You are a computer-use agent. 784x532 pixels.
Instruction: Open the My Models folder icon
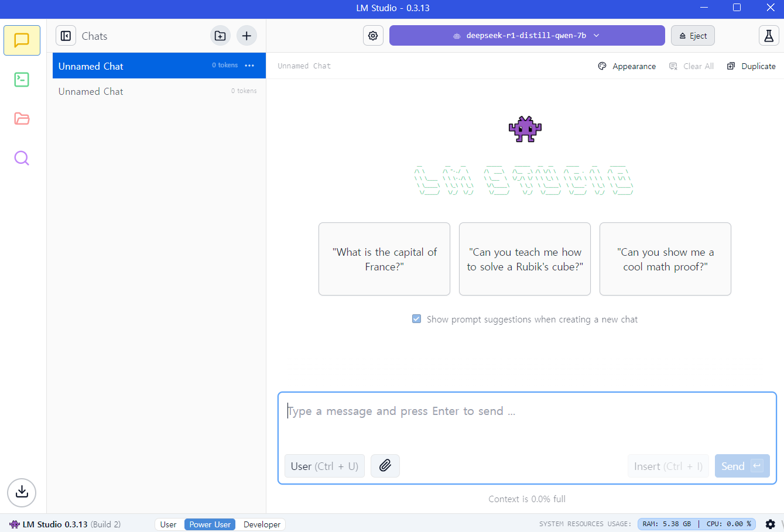pyautogui.click(x=22, y=119)
